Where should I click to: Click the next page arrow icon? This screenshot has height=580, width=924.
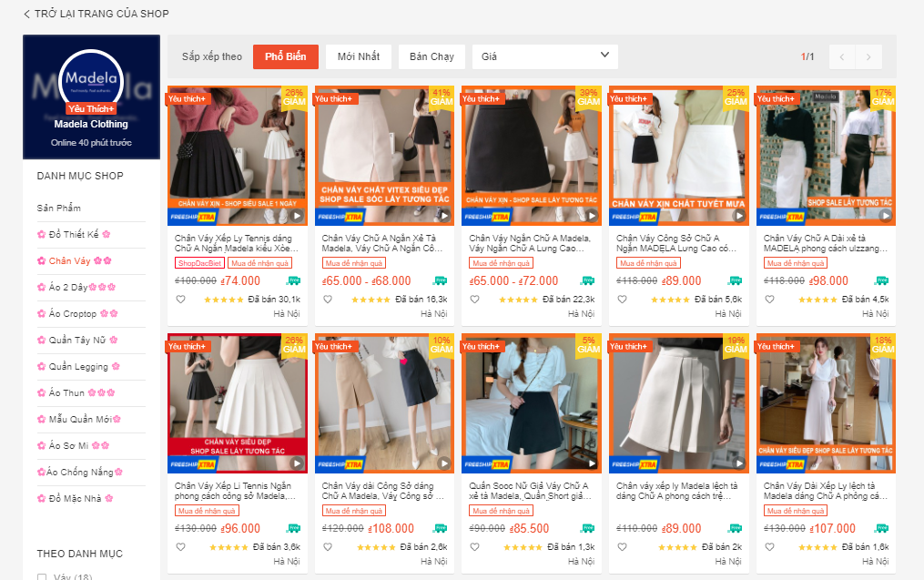coord(868,56)
